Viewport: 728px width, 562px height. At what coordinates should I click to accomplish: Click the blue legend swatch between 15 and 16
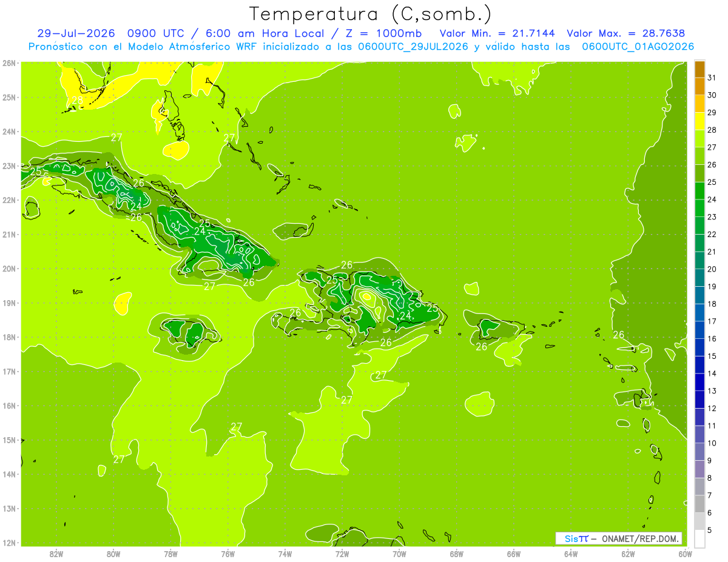click(x=700, y=347)
